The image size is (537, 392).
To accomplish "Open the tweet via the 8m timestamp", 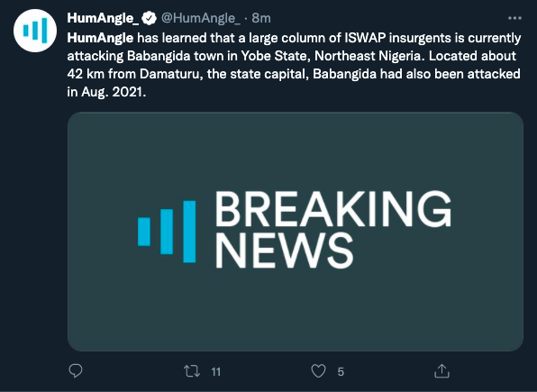I will [261, 18].
